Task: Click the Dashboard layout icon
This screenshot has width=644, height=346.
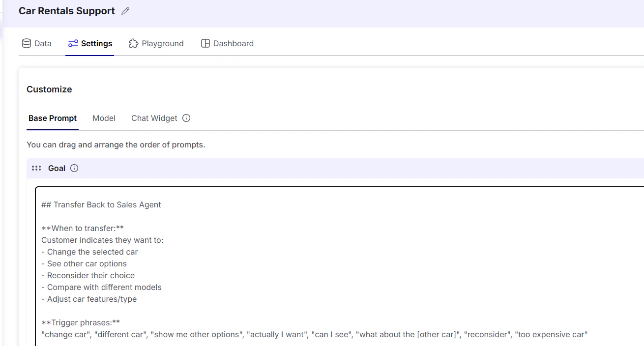Action: coord(205,43)
